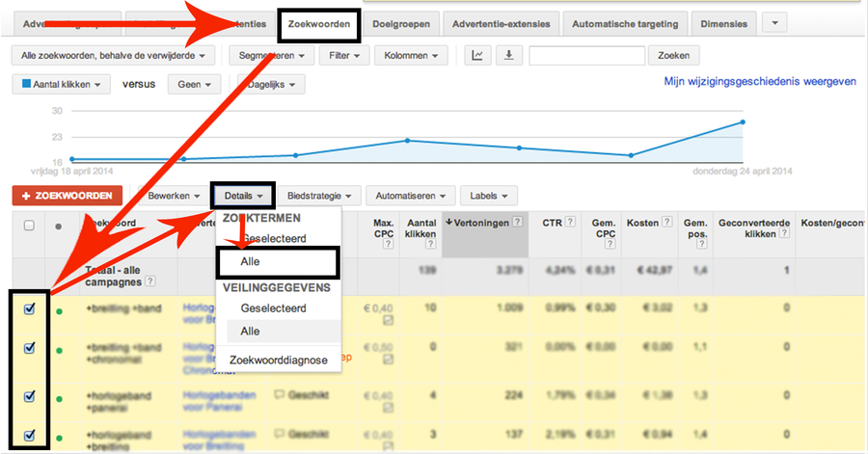
Task: Open Mijn wijzigingsgeschiedenis weergeven link
Action: coord(759,82)
